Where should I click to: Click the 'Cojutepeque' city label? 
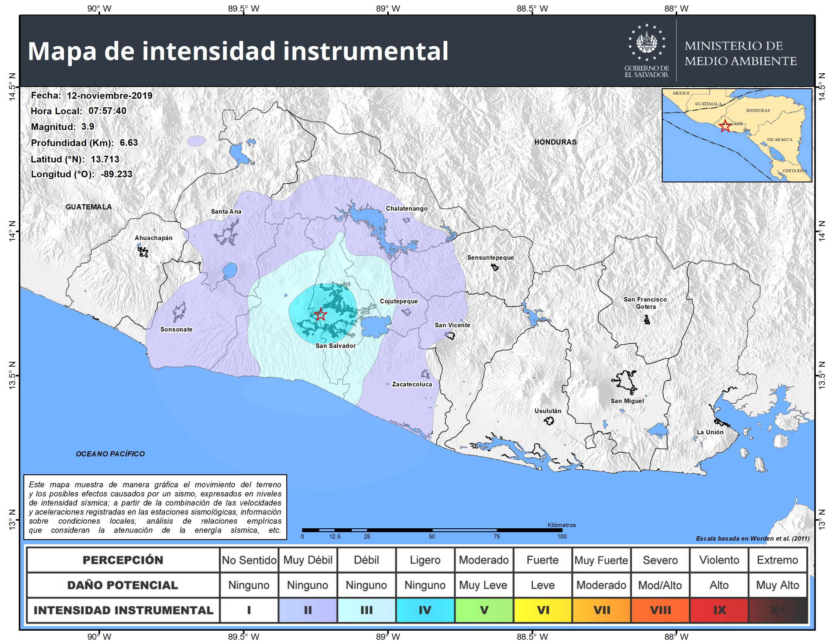399,301
